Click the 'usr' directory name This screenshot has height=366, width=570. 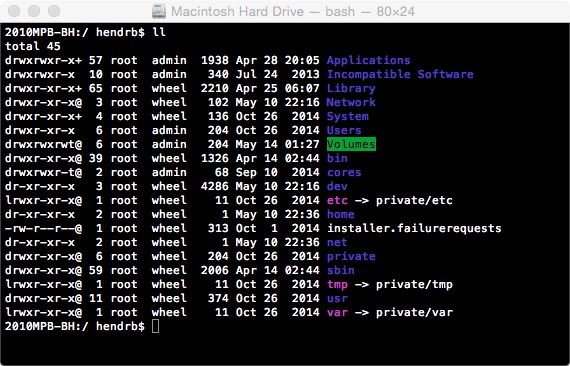coord(337,298)
